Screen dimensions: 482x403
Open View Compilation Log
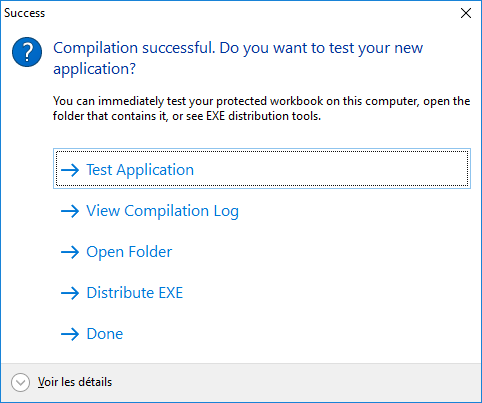(262, 211)
